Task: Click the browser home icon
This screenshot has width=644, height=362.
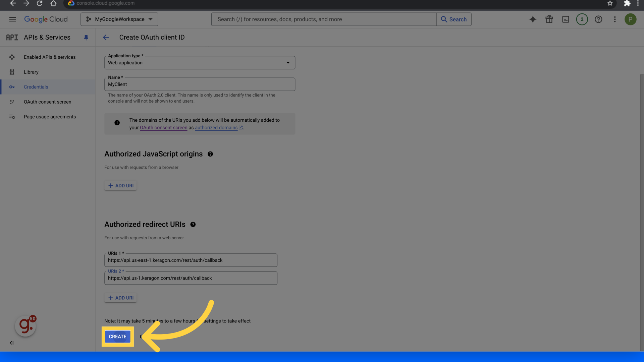Action: (53, 3)
